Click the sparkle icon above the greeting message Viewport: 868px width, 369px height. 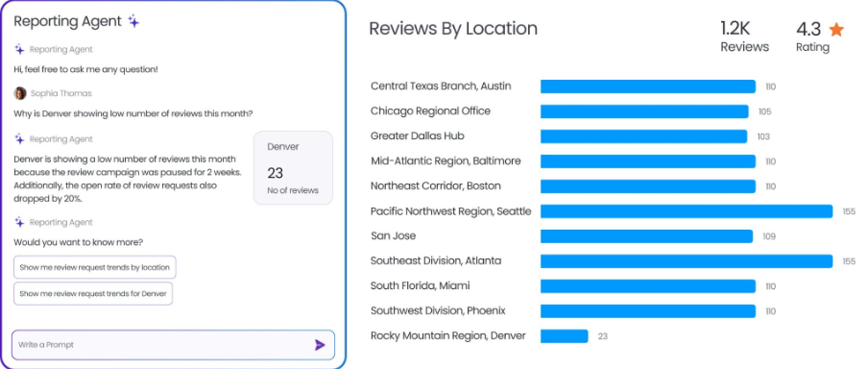pyautogui.click(x=19, y=49)
